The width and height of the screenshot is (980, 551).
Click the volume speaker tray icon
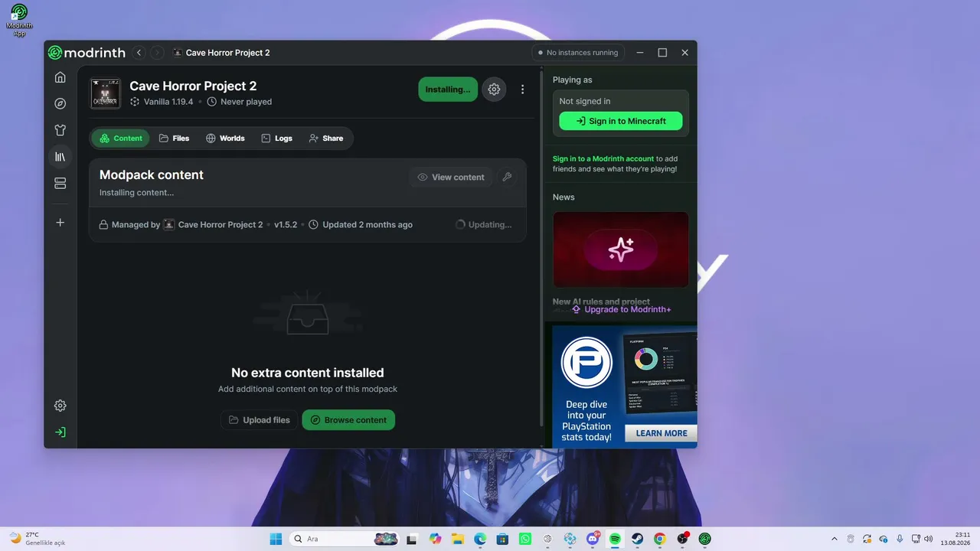(x=929, y=539)
